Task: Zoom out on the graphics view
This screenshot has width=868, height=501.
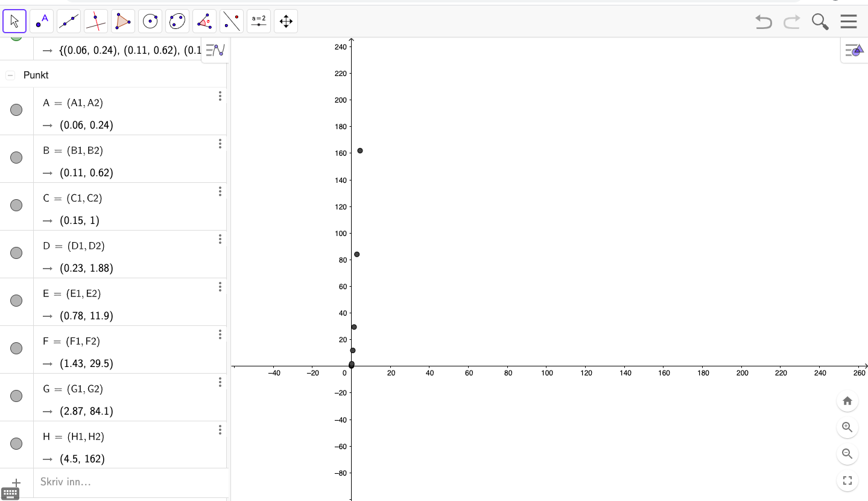Action: pyautogui.click(x=847, y=454)
